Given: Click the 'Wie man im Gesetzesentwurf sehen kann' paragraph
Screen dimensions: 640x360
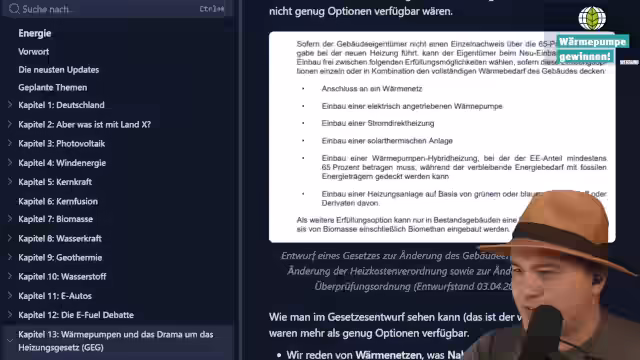Looking at the screenshot, I should coord(396,325).
